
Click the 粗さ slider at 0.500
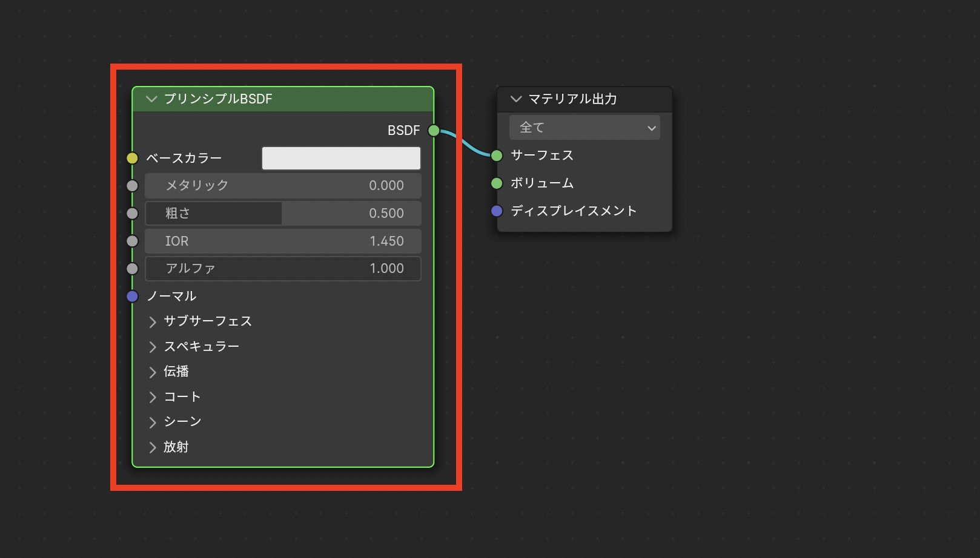(x=283, y=213)
